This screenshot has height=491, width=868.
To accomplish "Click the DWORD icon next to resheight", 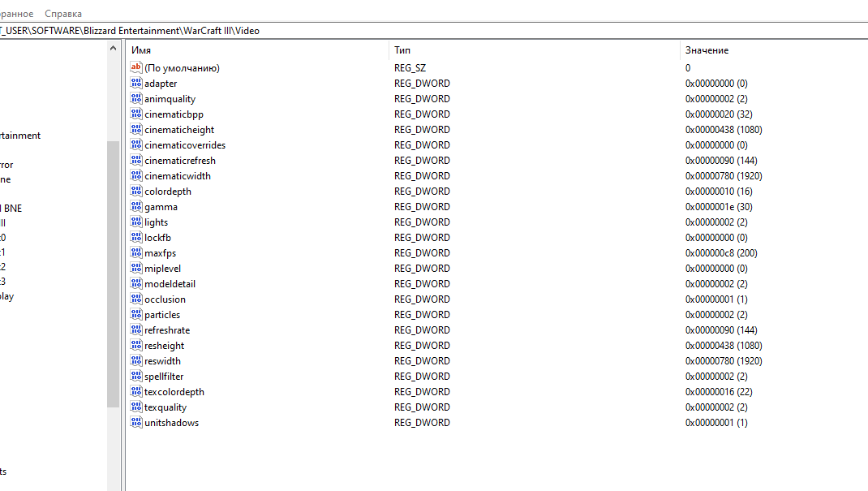I will [x=136, y=345].
